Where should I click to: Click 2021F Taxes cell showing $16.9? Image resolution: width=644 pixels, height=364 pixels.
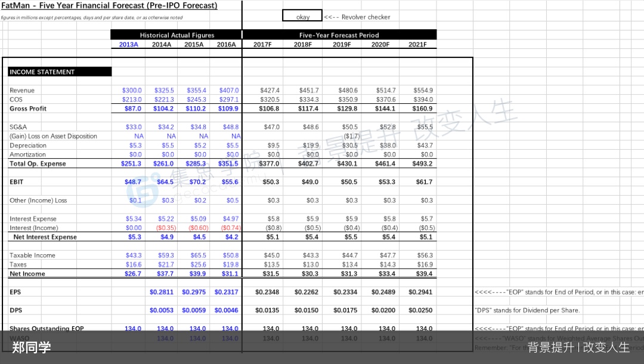click(425, 264)
